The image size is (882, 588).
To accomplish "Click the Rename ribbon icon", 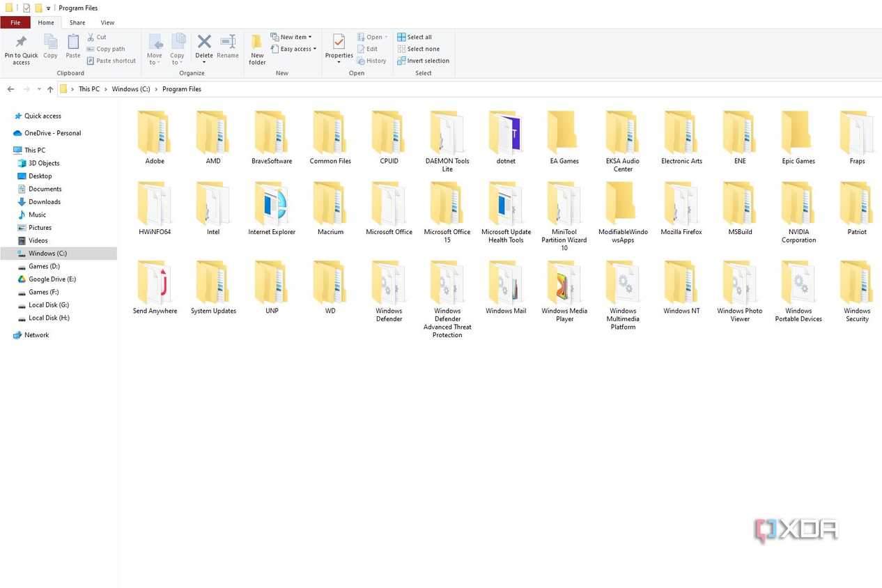I will tap(228, 42).
